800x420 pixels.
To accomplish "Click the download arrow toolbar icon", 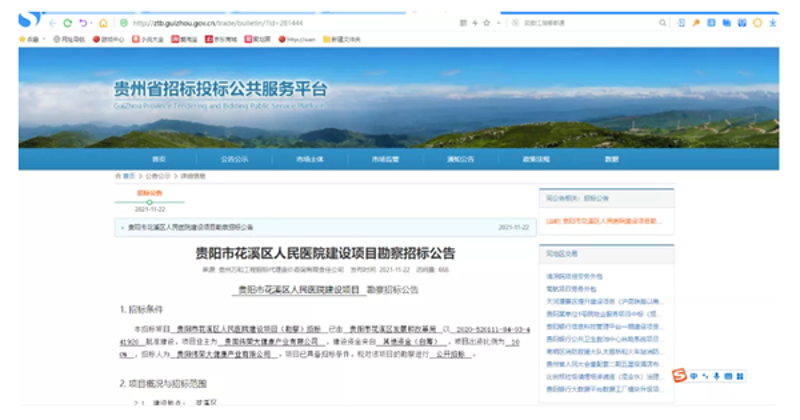I will click(x=772, y=23).
